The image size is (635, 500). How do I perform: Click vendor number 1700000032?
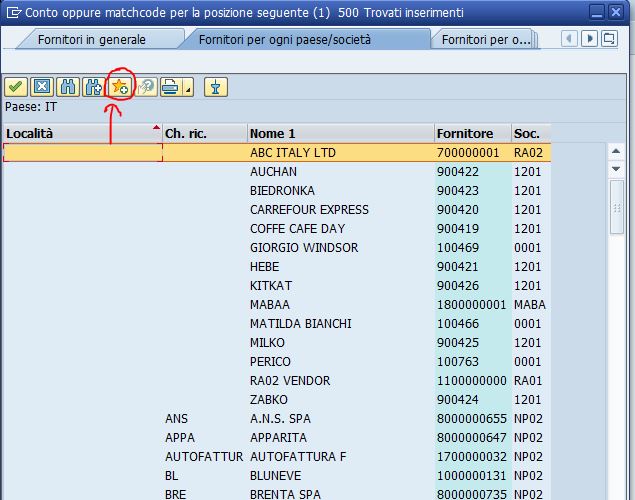(471, 457)
